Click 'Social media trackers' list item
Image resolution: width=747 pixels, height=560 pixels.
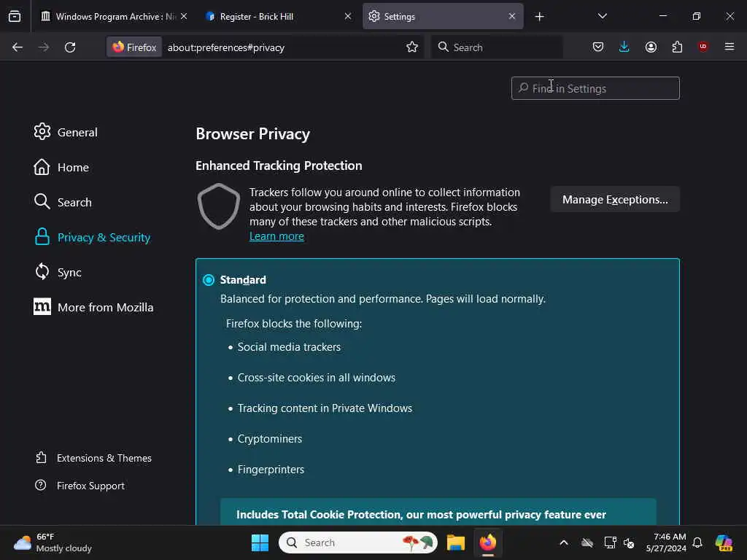click(289, 346)
